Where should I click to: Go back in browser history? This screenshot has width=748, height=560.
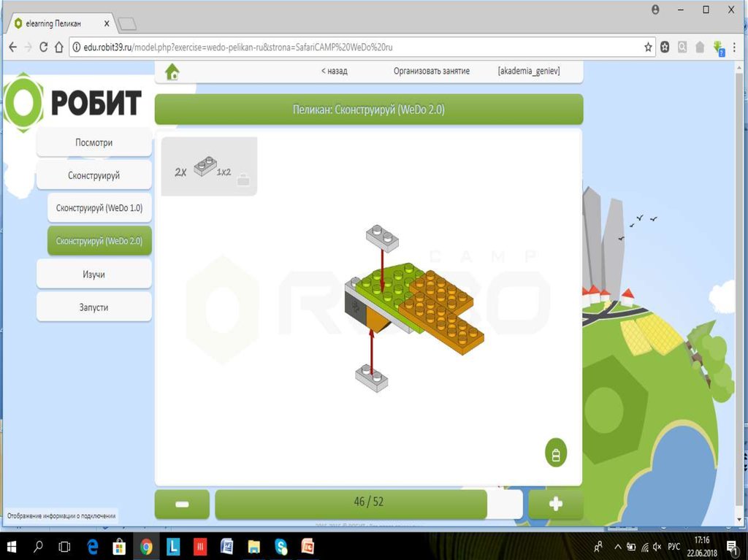coord(13,47)
